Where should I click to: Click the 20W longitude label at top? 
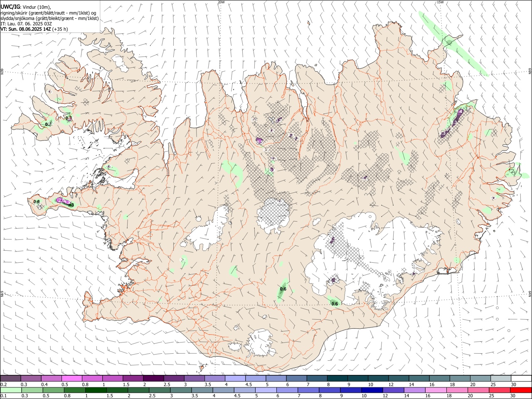pyautogui.click(x=221, y=2)
